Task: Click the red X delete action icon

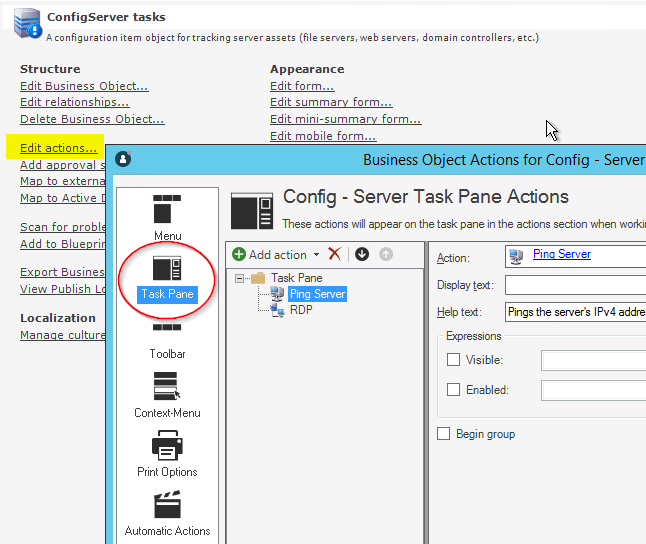Action: click(x=335, y=254)
